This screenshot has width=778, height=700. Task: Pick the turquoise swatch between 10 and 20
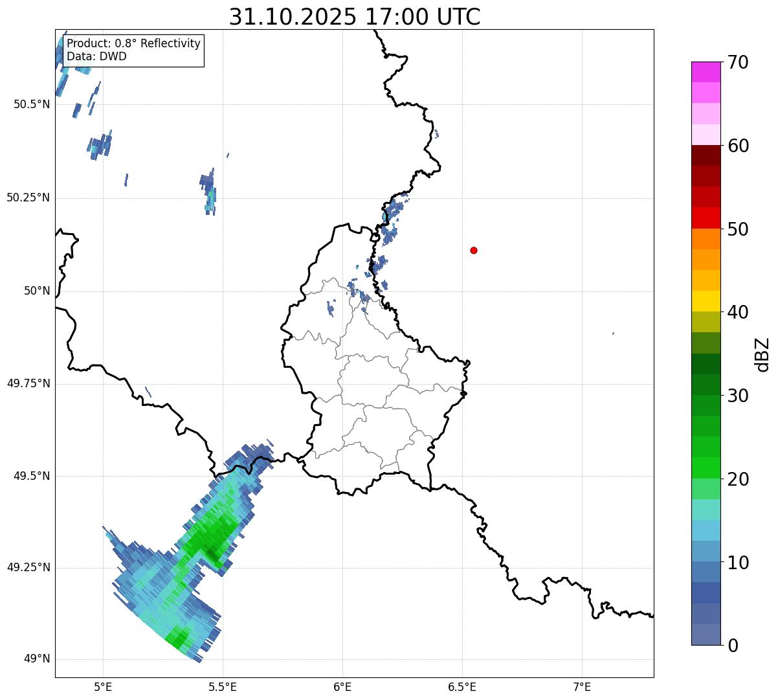click(x=706, y=510)
